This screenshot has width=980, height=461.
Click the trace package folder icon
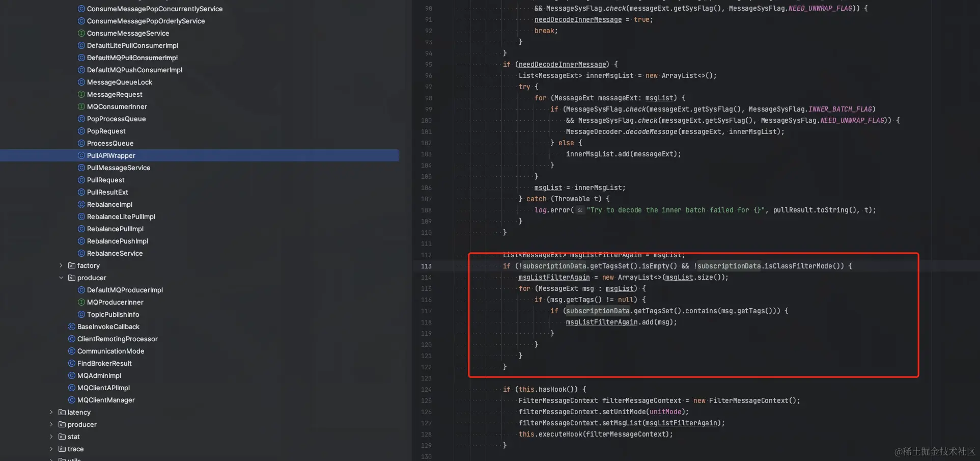62,449
